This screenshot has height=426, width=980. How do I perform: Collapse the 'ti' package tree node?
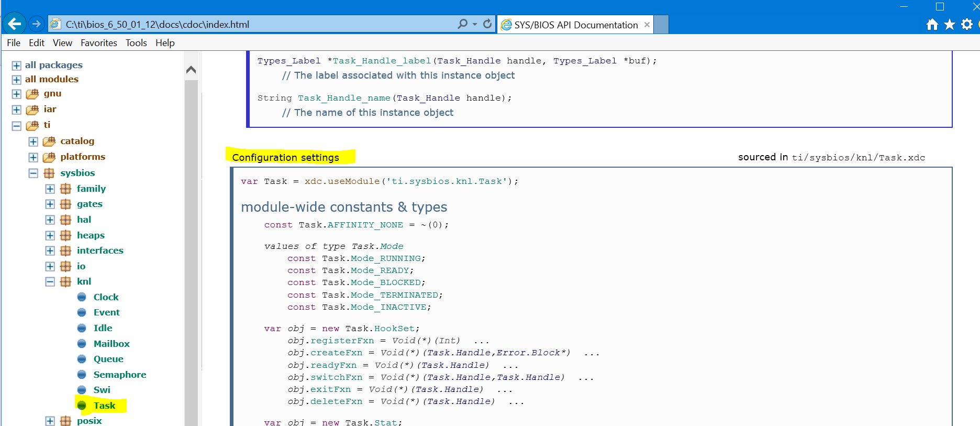point(17,126)
